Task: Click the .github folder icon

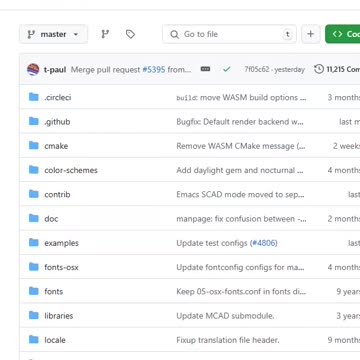Action: click(x=34, y=121)
